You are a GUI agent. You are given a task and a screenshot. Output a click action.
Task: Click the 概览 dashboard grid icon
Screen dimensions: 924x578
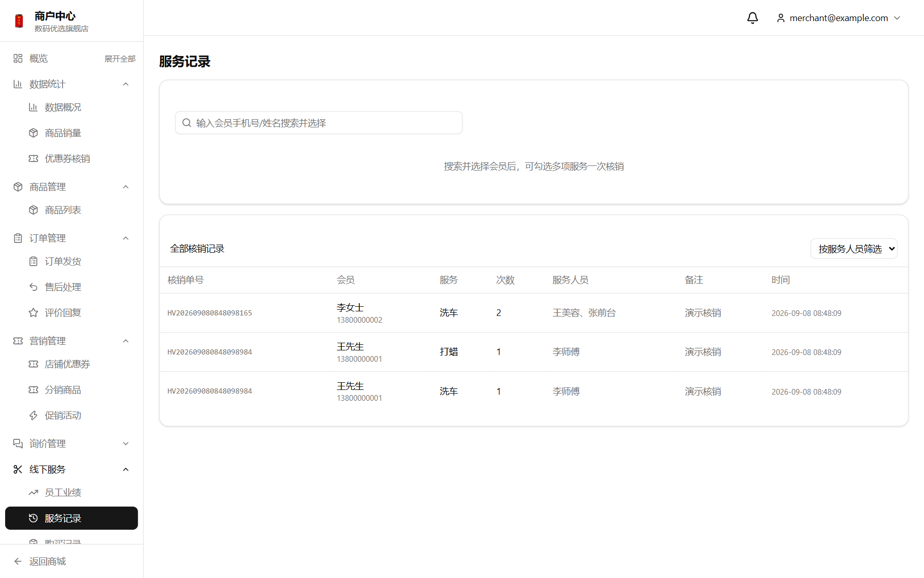click(x=18, y=59)
